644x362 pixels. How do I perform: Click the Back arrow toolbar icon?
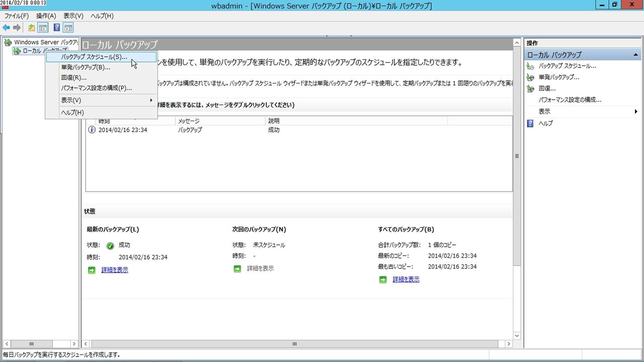(x=6, y=28)
